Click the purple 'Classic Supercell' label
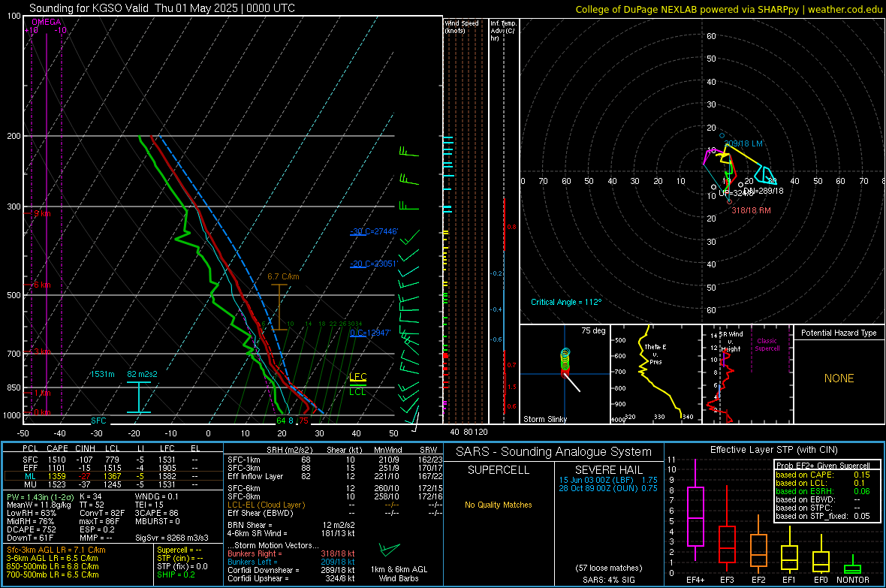Viewport: 886px width, 588px height. pos(767,345)
